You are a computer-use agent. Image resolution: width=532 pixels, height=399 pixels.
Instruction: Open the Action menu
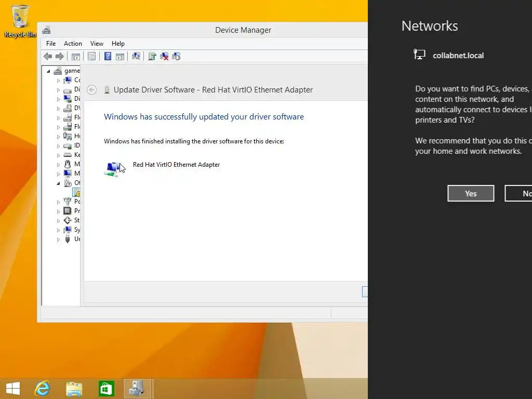click(x=73, y=44)
